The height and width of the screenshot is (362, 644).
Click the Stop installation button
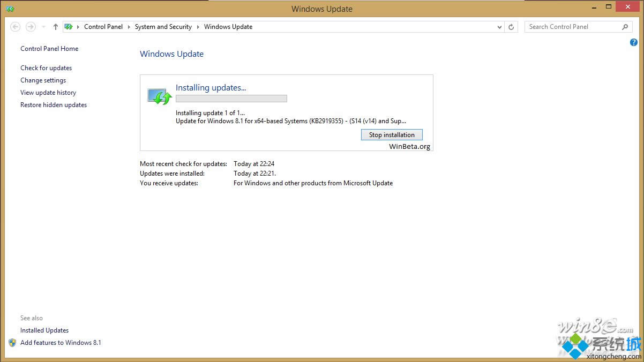[x=392, y=135]
